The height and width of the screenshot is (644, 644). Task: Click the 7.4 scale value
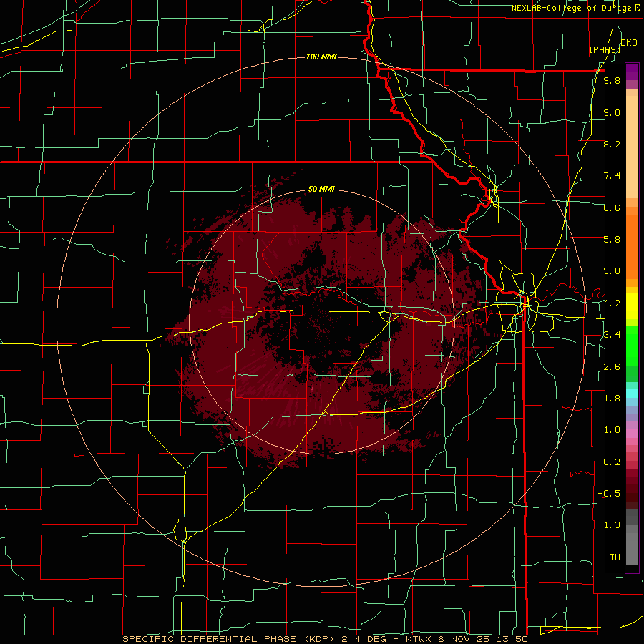612,176
